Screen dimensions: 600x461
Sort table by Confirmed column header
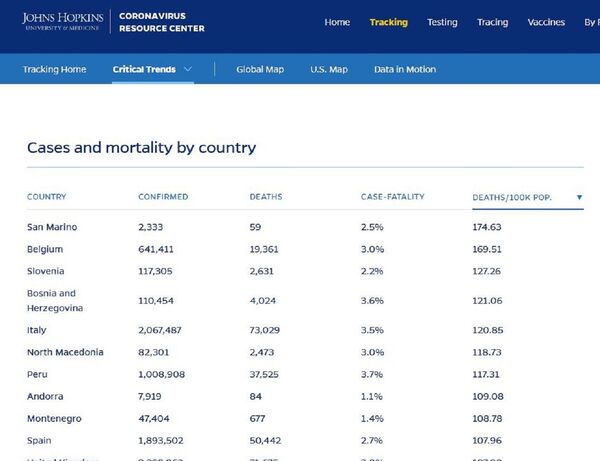[x=163, y=197]
